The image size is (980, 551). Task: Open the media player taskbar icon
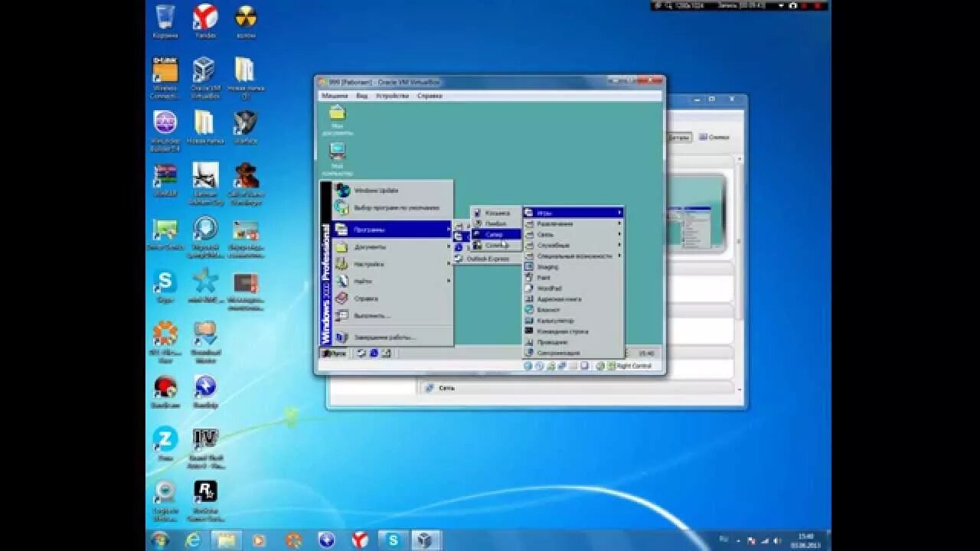[x=259, y=540]
